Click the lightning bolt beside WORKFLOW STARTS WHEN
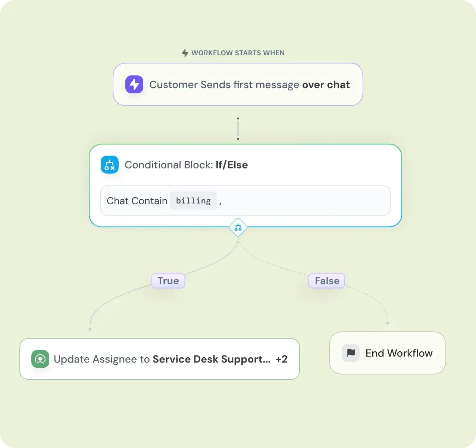This screenshot has height=448, width=476. tap(184, 53)
